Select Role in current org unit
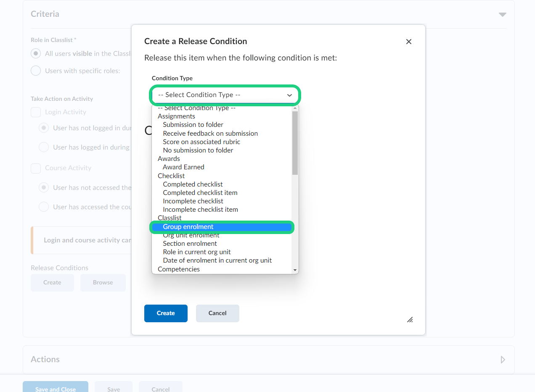This screenshot has height=392, width=535. click(196, 252)
